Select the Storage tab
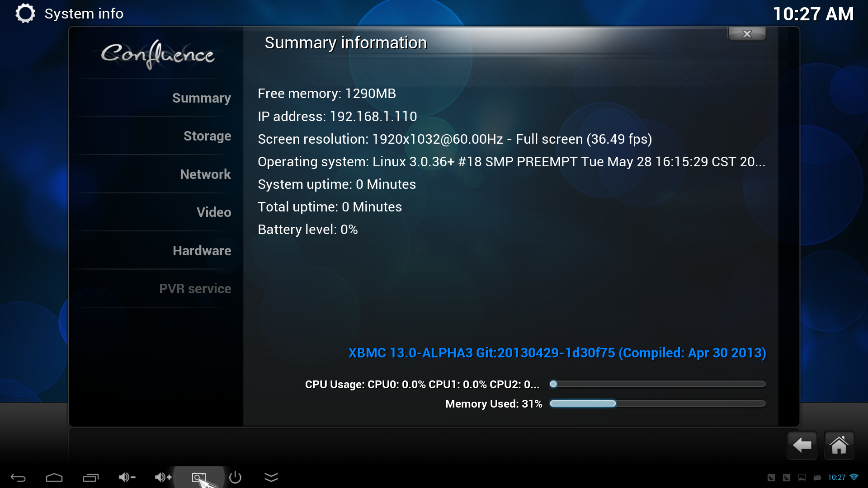This screenshot has height=488, width=868. 207,135
